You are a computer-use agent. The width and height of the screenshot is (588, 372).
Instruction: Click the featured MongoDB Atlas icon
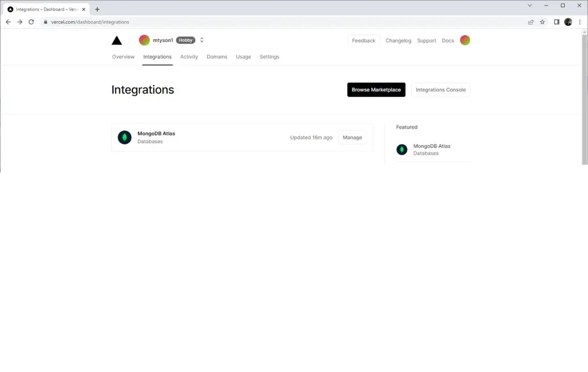(402, 150)
